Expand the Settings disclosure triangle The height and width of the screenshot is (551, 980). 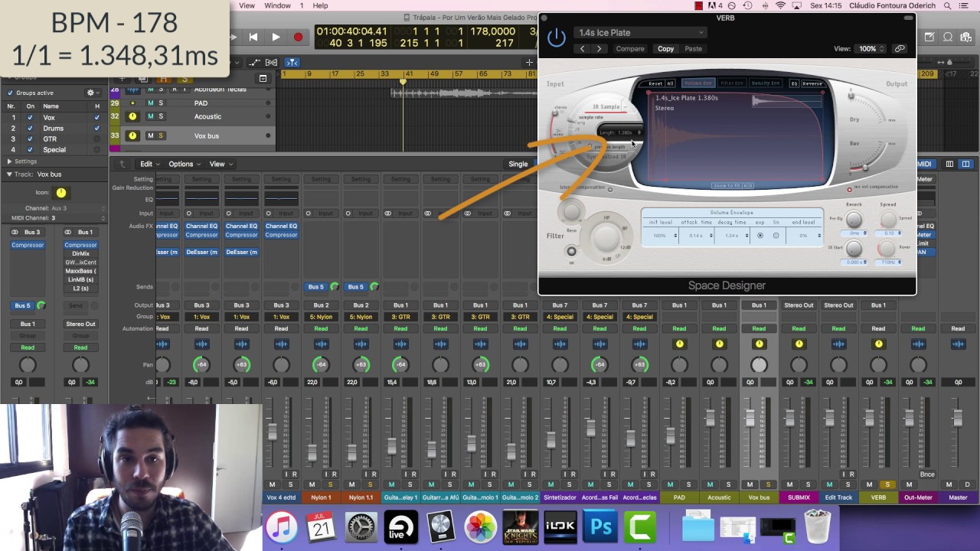click(10, 161)
